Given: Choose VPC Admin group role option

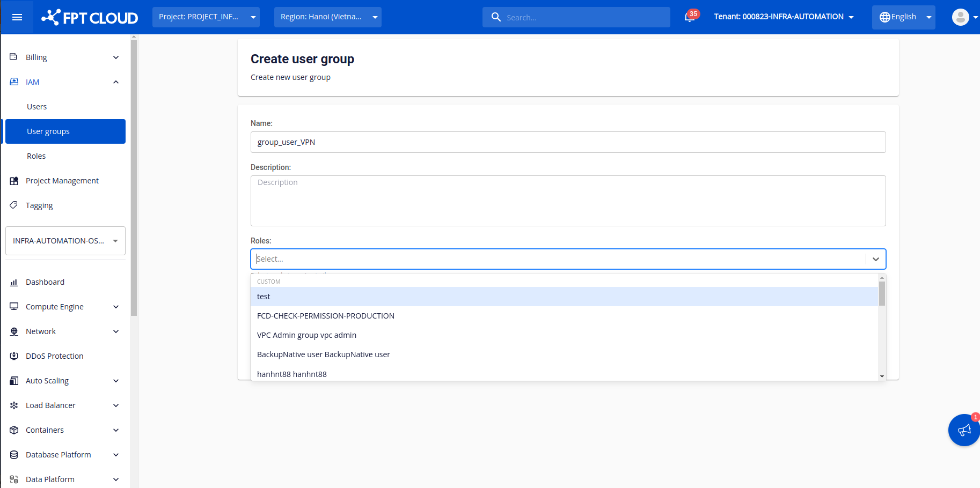Looking at the screenshot, I should click(x=306, y=335).
